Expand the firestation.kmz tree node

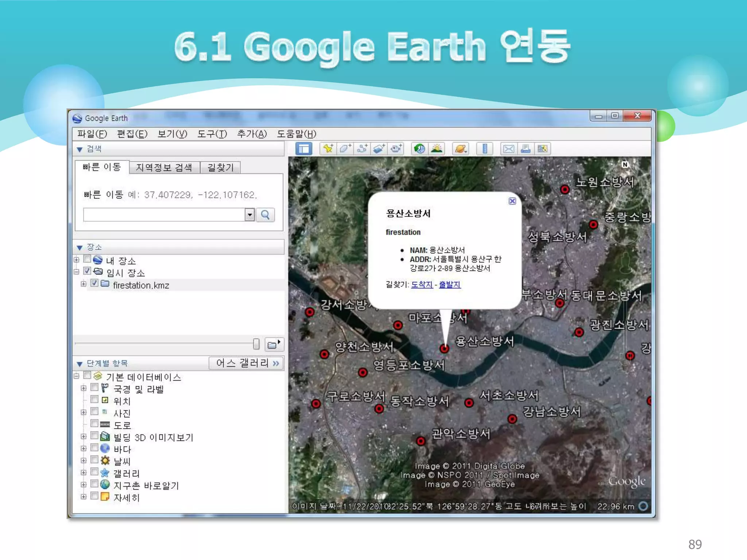click(84, 284)
